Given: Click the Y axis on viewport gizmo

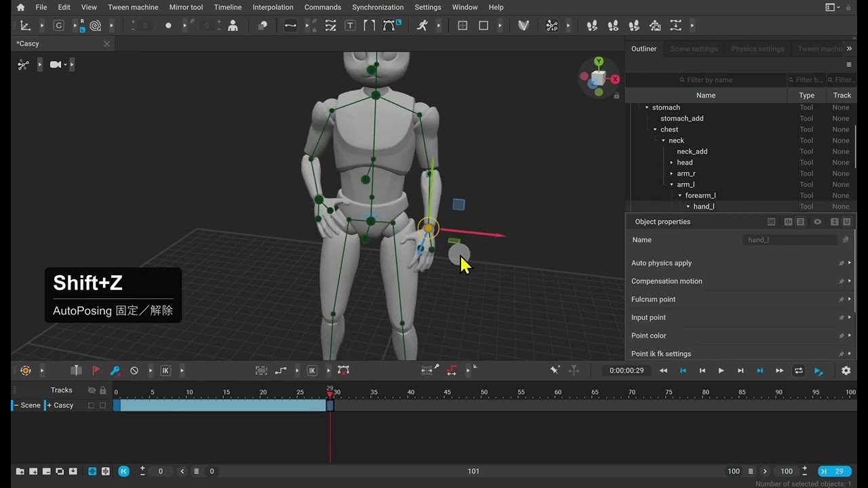Looking at the screenshot, I should point(599,62).
